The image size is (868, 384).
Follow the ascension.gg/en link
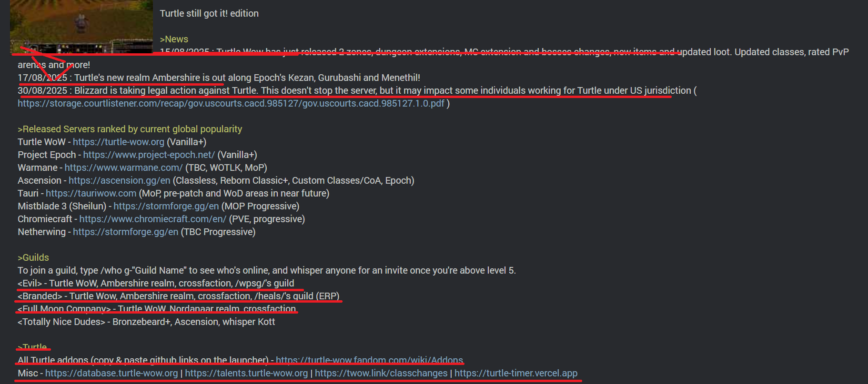(x=120, y=180)
